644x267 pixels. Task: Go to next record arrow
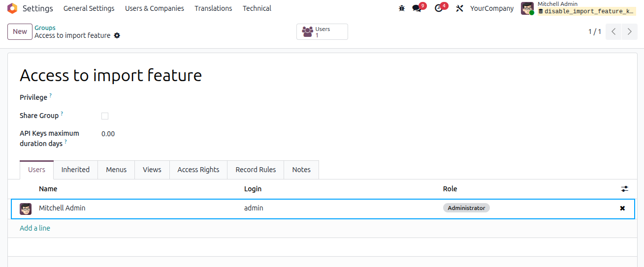click(x=629, y=31)
